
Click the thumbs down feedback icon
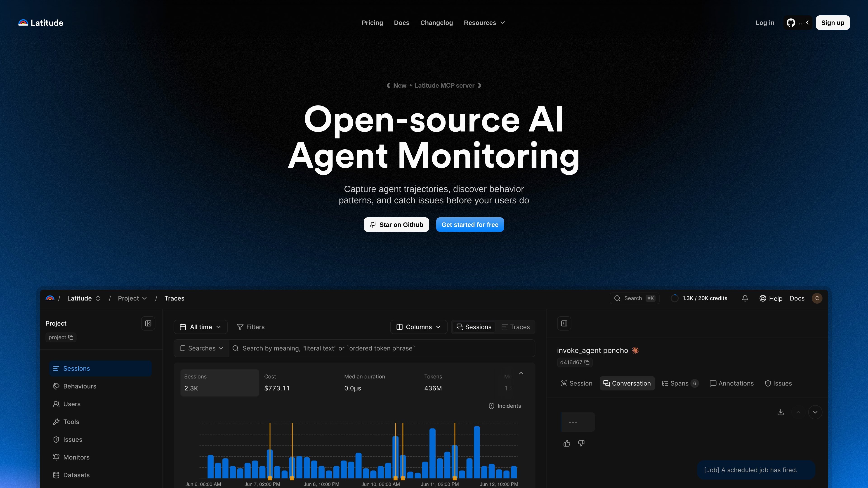tap(581, 443)
